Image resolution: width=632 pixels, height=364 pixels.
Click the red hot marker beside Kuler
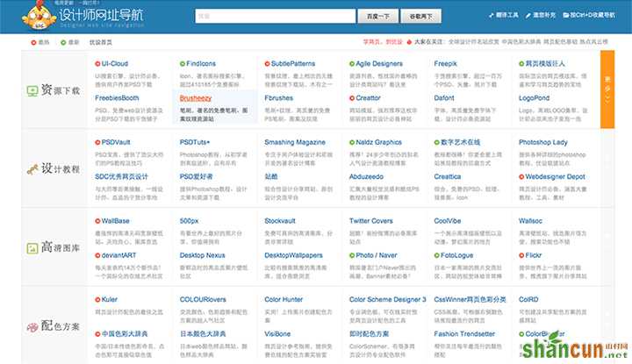(97, 300)
